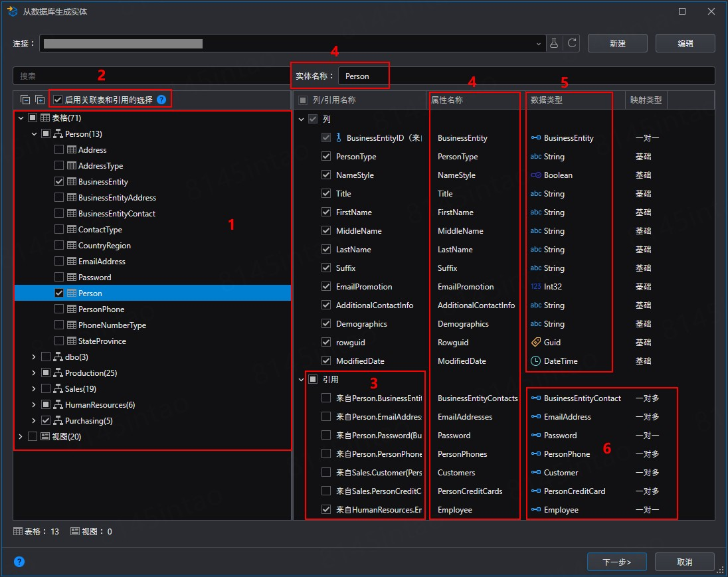Click the reference icon next to Employee type
The image size is (728, 577).
pyautogui.click(x=536, y=509)
